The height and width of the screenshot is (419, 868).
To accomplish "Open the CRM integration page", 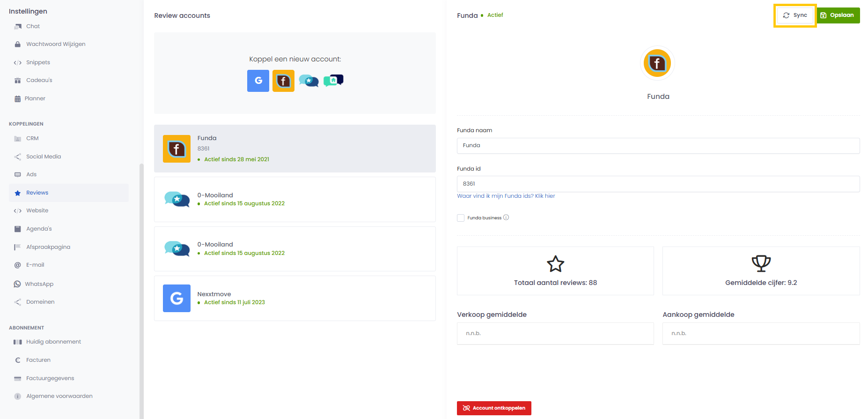I will [x=32, y=138].
